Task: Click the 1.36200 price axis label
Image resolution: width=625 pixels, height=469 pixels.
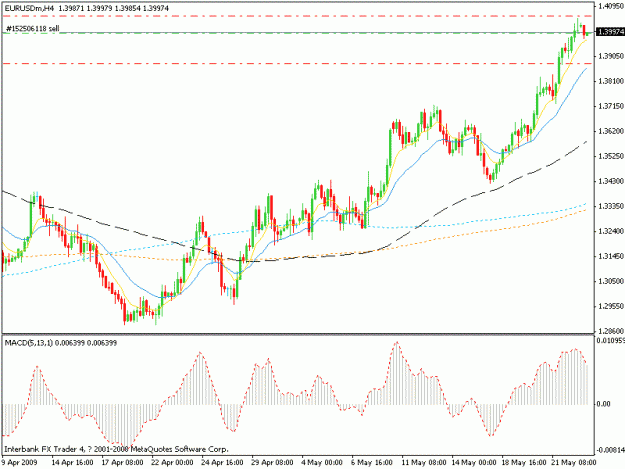Action: 611,131
